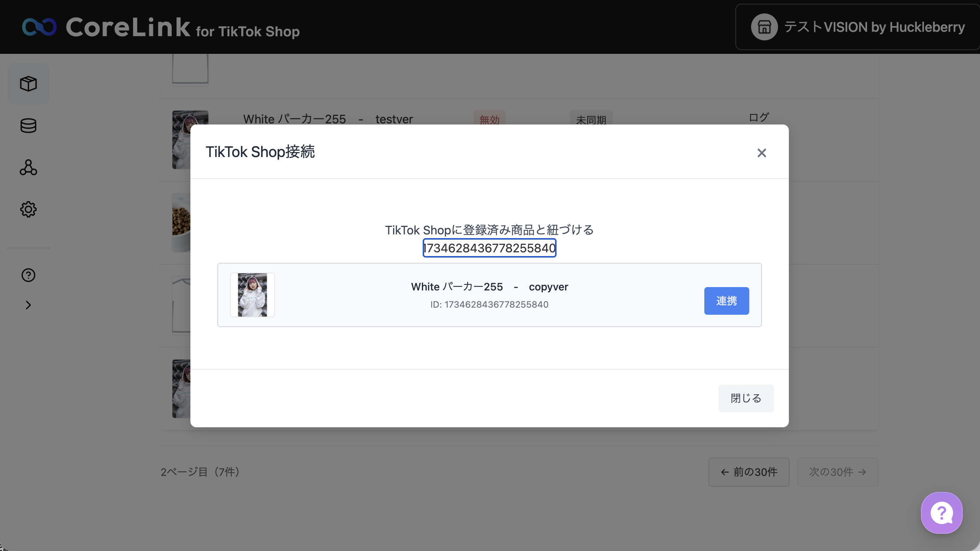Close the TikTok Shop接続 dialog with X
Screen dimensions: 980x551
[x=761, y=153]
